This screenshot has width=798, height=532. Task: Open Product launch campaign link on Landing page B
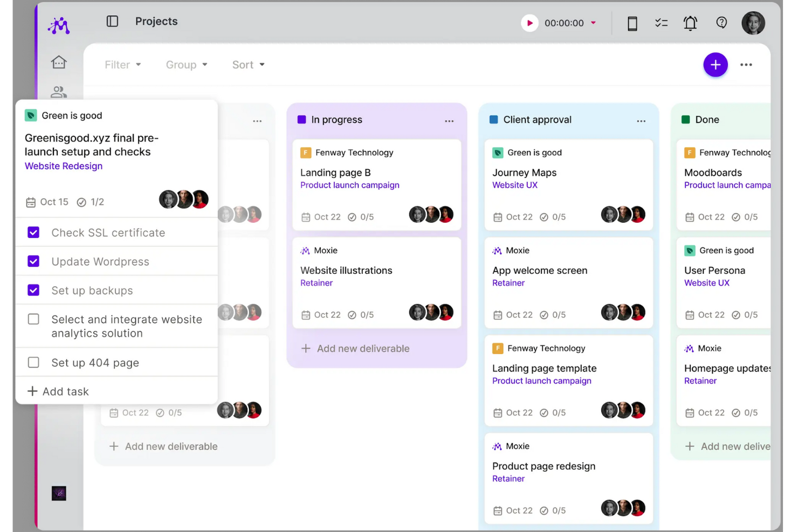[x=350, y=185]
